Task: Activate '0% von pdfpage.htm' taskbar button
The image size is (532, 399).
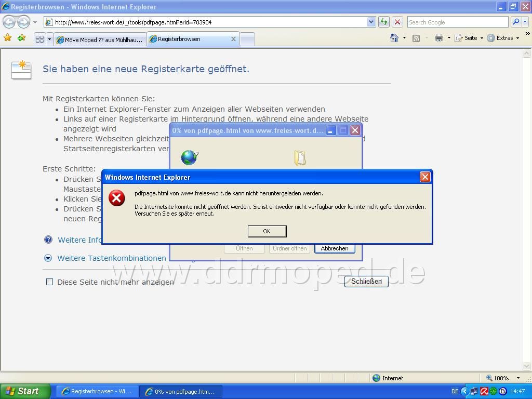Action: (x=181, y=392)
